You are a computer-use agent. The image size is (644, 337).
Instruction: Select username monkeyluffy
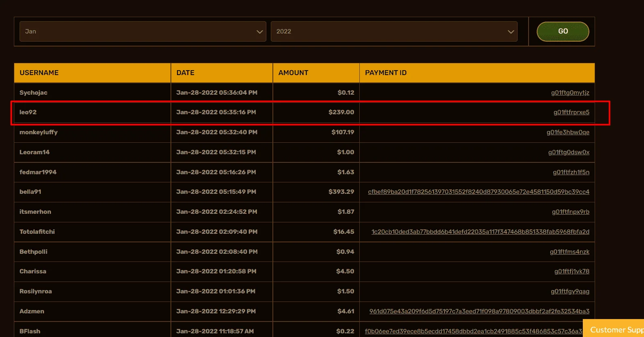point(38,132)
